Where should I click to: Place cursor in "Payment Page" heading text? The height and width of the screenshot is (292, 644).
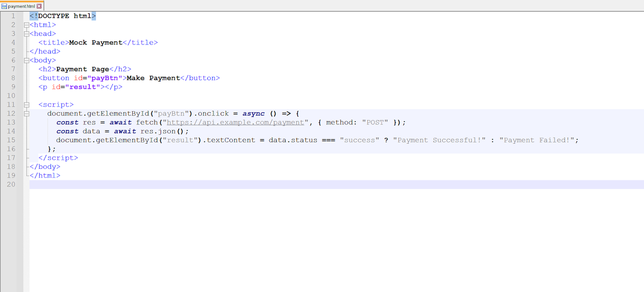click(82, 69)
